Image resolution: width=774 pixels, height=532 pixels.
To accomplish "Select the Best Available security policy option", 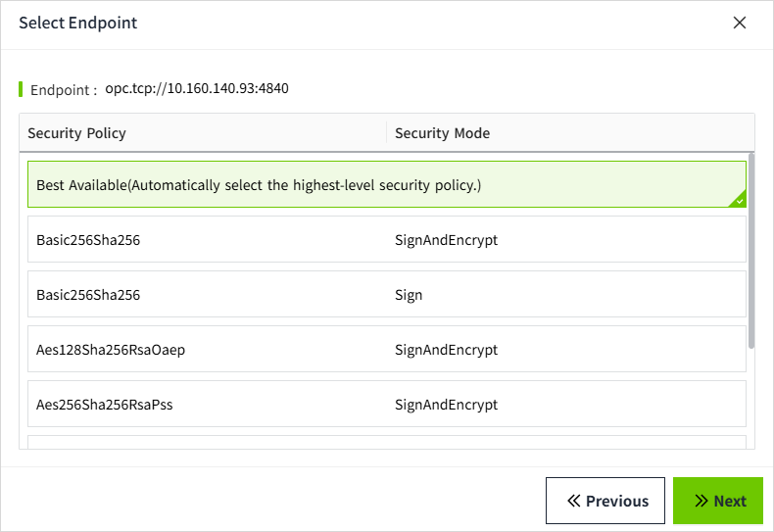I will coord(259,184).
